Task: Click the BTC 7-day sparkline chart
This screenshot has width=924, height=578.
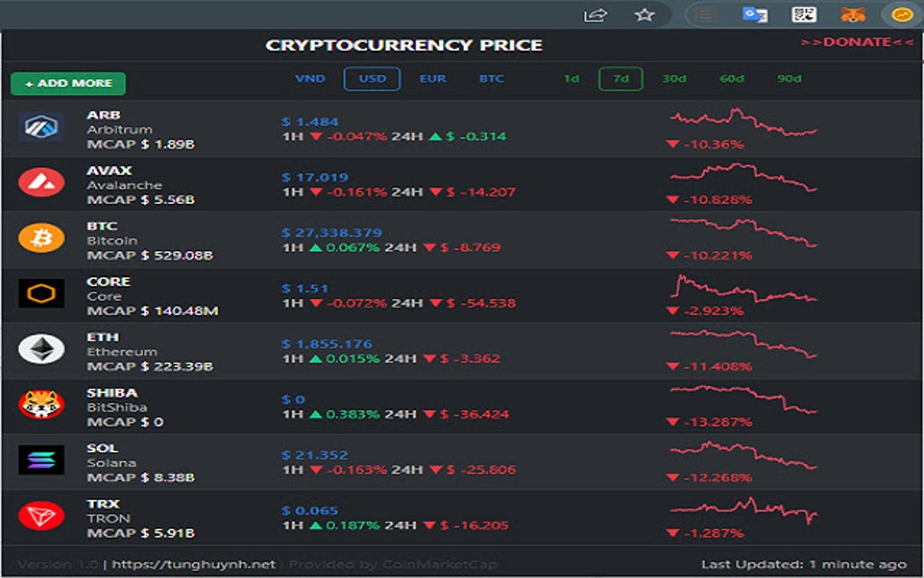Action: 744,233
